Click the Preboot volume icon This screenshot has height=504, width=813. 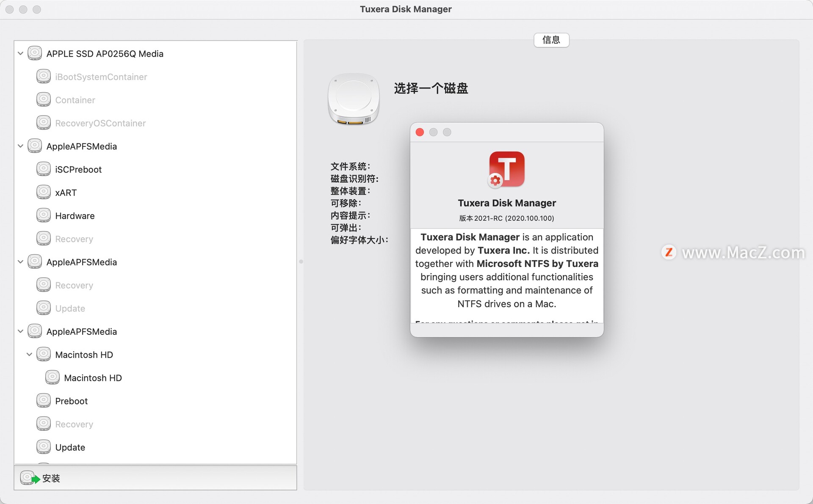point(44,401)
